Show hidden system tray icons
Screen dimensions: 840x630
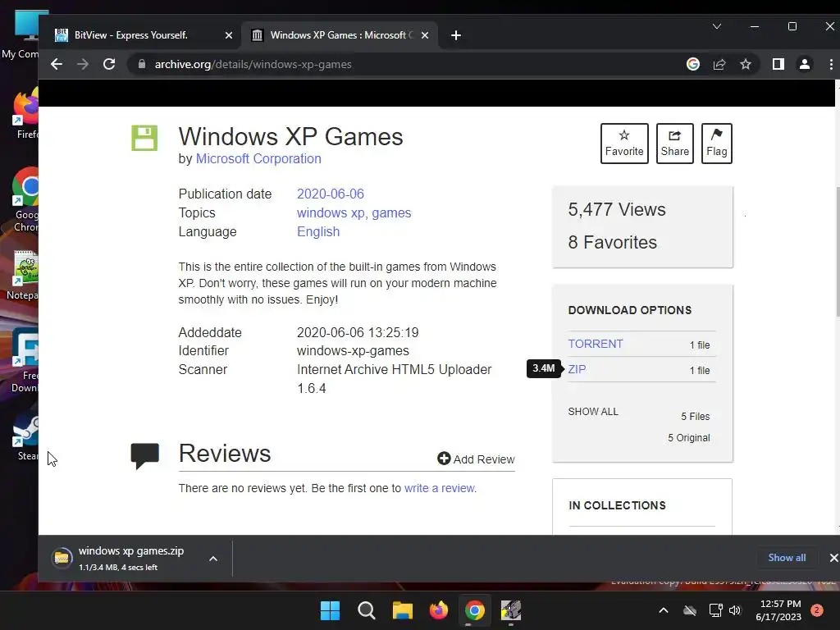663,610
